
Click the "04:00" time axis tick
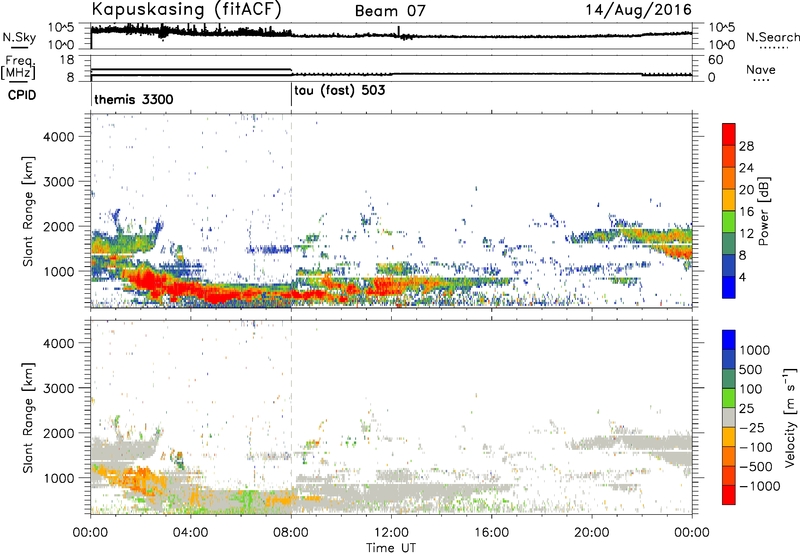click(x=190, y=533)
